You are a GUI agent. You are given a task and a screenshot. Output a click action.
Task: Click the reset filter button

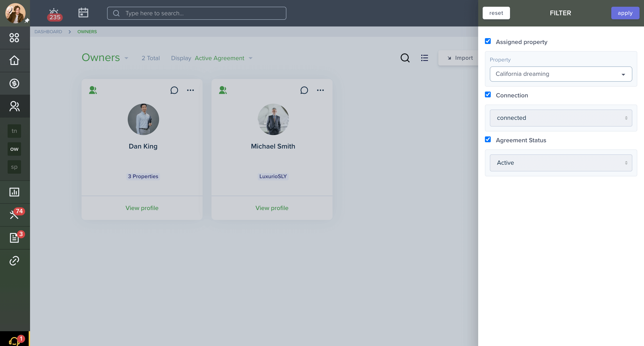click(x=496, y=13)
